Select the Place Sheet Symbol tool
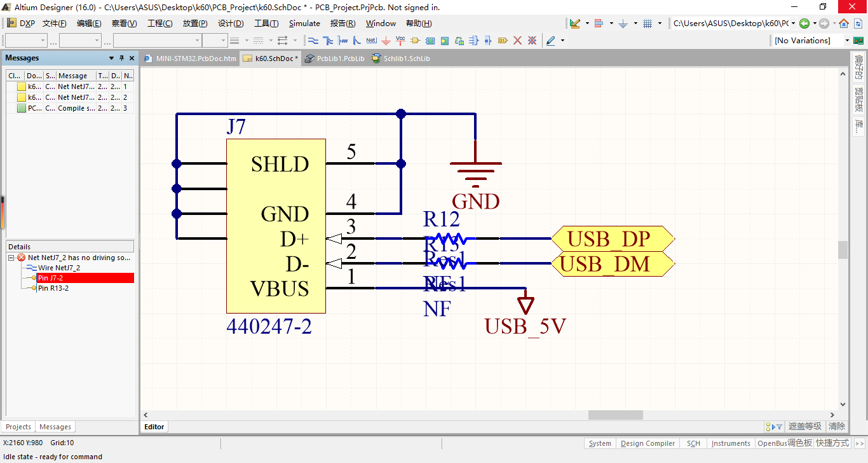The height and width of the screenshot is (463, 868). pyautogui.click(x=430, y=40)
